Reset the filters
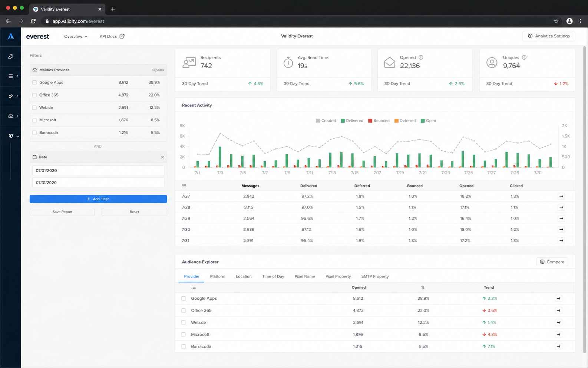Screen dimensions: 588x368 [x=134, y=212]
